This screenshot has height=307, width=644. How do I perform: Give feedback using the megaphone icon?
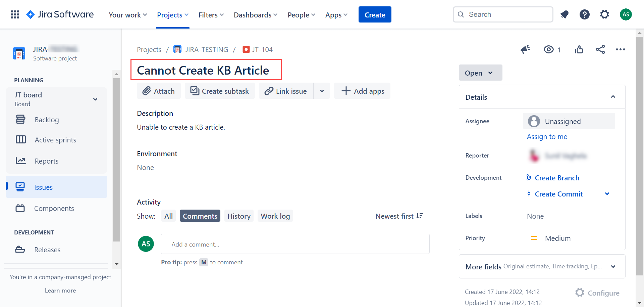pyautogui.click(x=525, y=49)
